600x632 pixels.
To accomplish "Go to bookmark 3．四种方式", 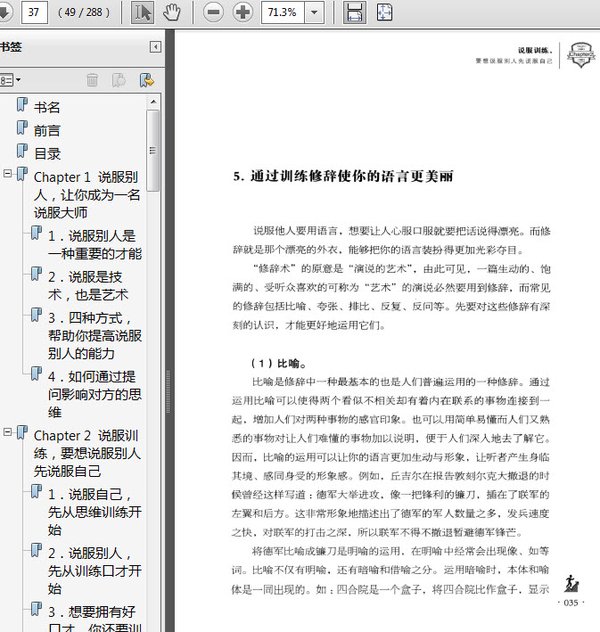I will pos(95,336).
